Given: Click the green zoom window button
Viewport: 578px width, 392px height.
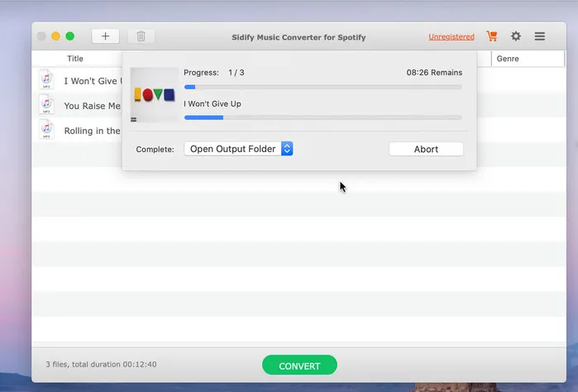Looking at the screenshot, I should [x=70, y=36].
